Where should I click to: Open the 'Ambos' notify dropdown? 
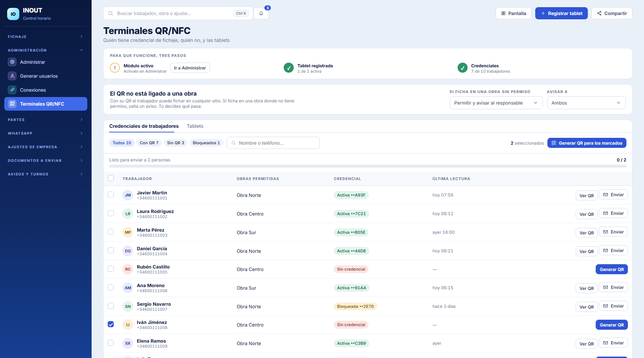tap(586, 103)
